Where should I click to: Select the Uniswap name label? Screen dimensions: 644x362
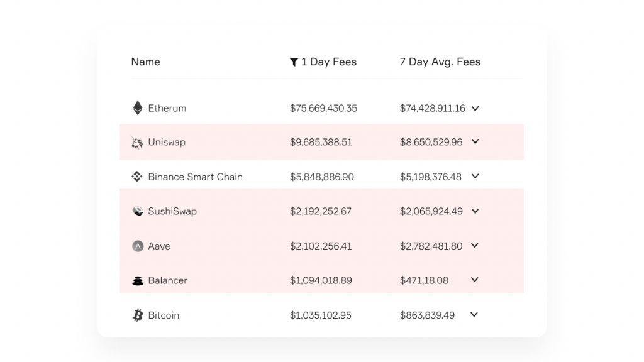pyautogui.click(x=167, y=143)
